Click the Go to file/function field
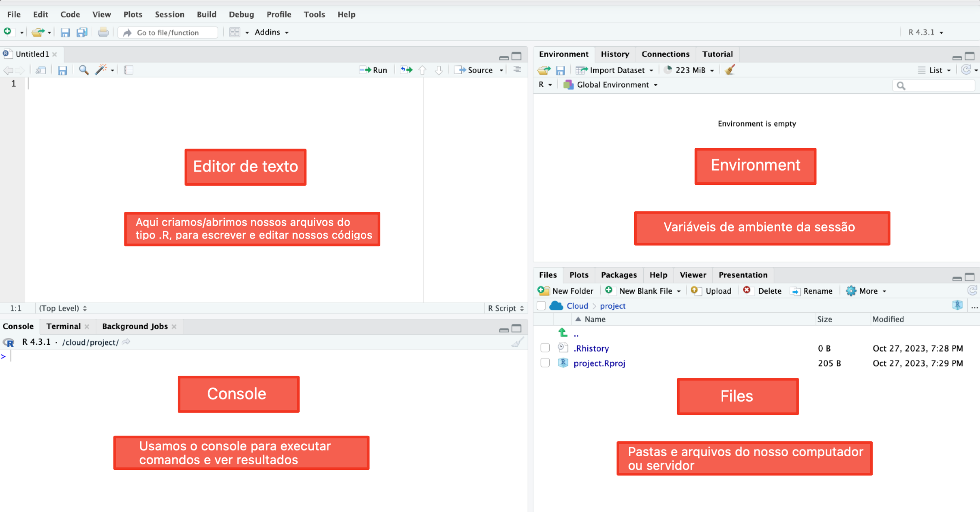This screenshot has width=980, height=512. pos(168,32)
